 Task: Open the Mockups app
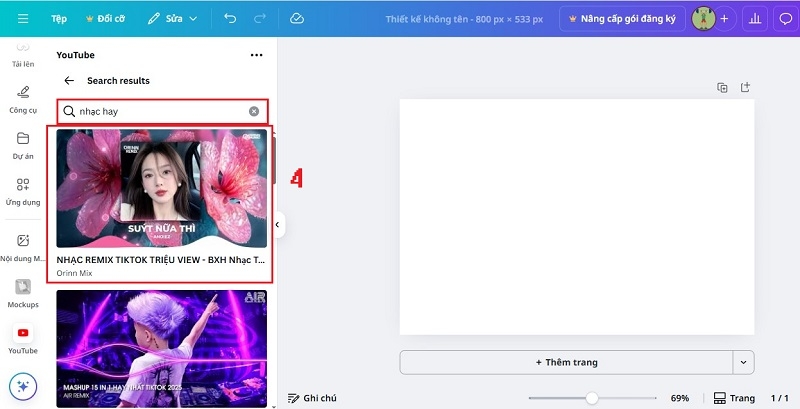tap(23, 294)
